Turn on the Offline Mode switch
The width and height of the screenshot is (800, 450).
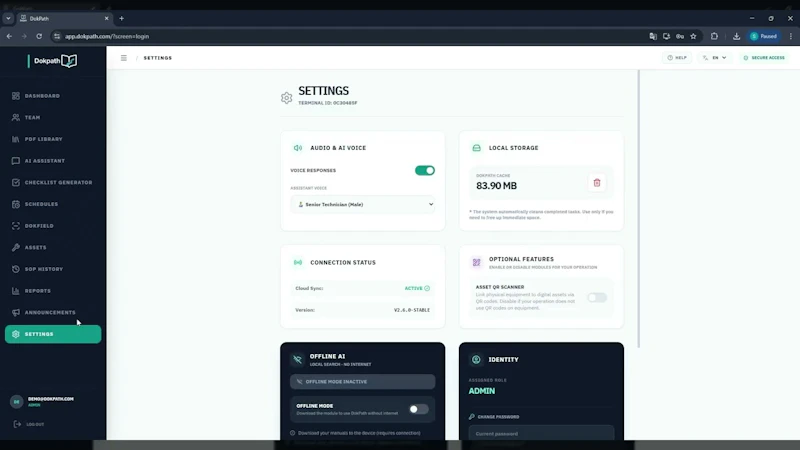pyautogui.click(x=418, y=409)
